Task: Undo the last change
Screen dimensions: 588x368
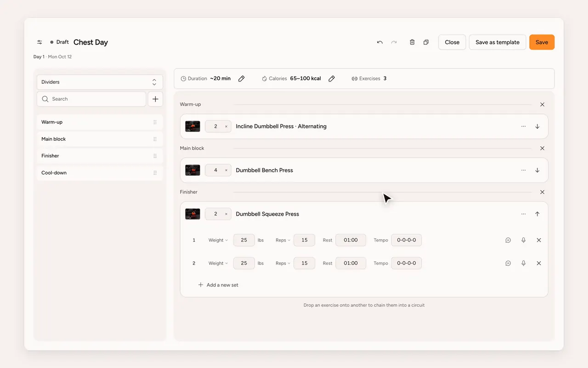Action: [380, 42]
